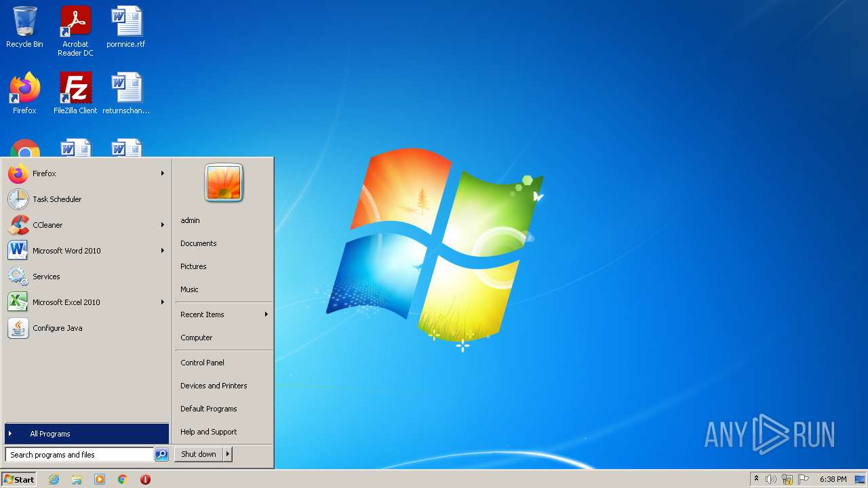Screen dimensions: 868x488
Task: Click the user account flower picture
Action: click(224, 183)
